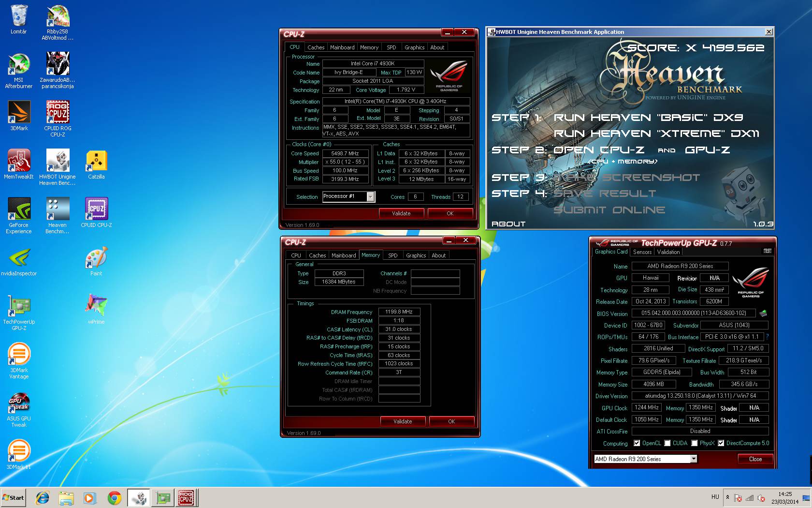Open About tab in lower CPU-Z window
Image resolution: width=812 pixels, height=508 pixels.
439,255
